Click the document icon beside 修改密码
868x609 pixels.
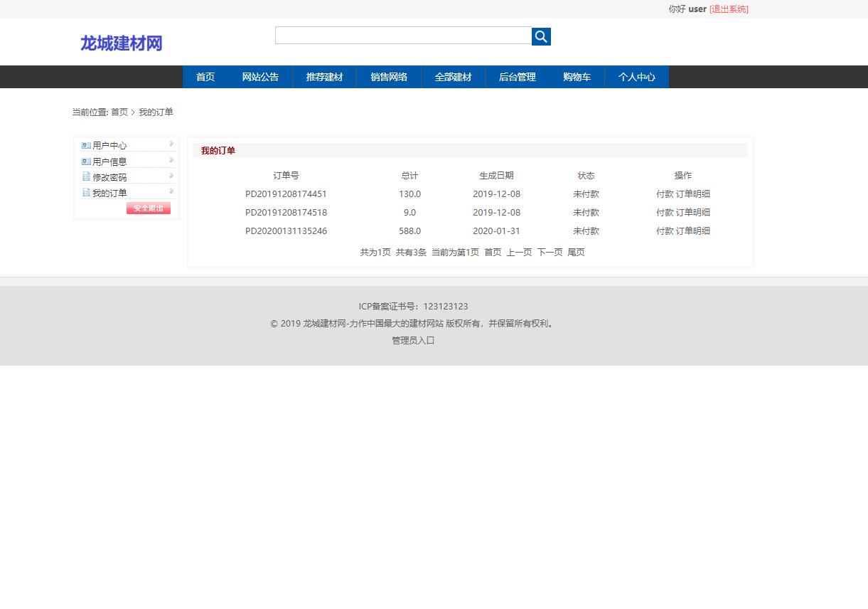point(86,176)
